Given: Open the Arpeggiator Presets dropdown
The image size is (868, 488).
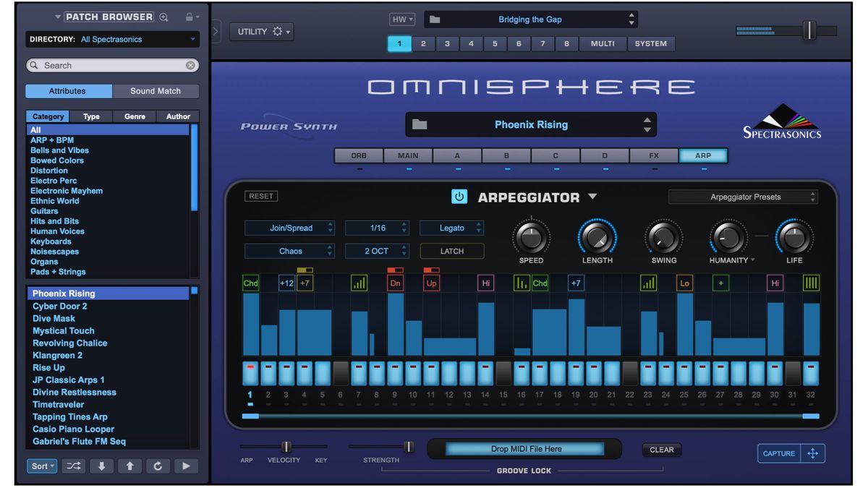Looking at the screenshot, I should 742,196.
